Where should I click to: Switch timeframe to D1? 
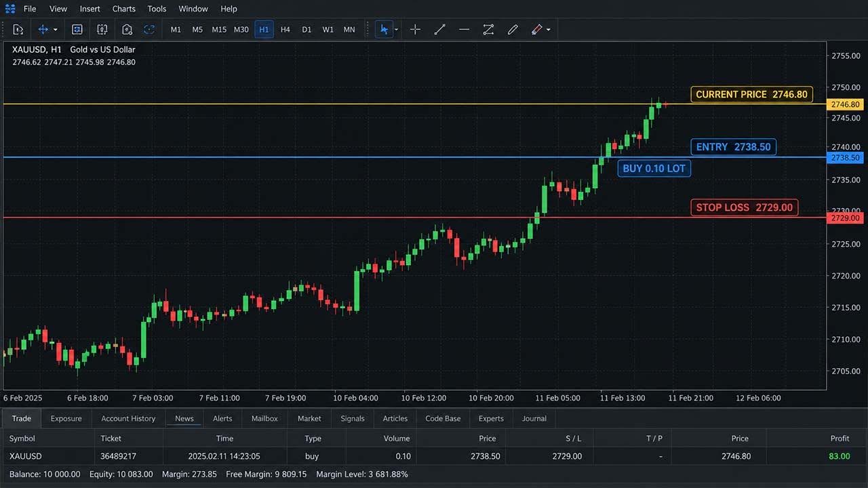pos(307,29)
